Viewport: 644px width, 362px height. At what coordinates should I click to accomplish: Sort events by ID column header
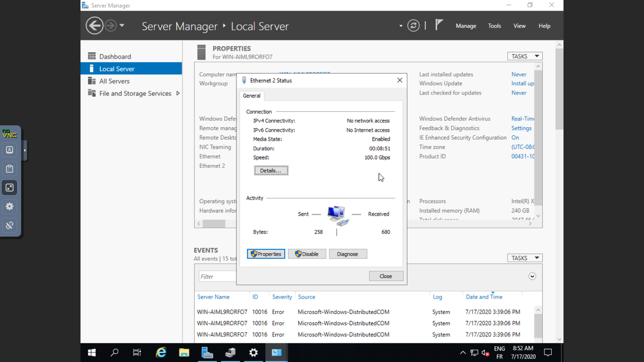click(x=256, y=297)
